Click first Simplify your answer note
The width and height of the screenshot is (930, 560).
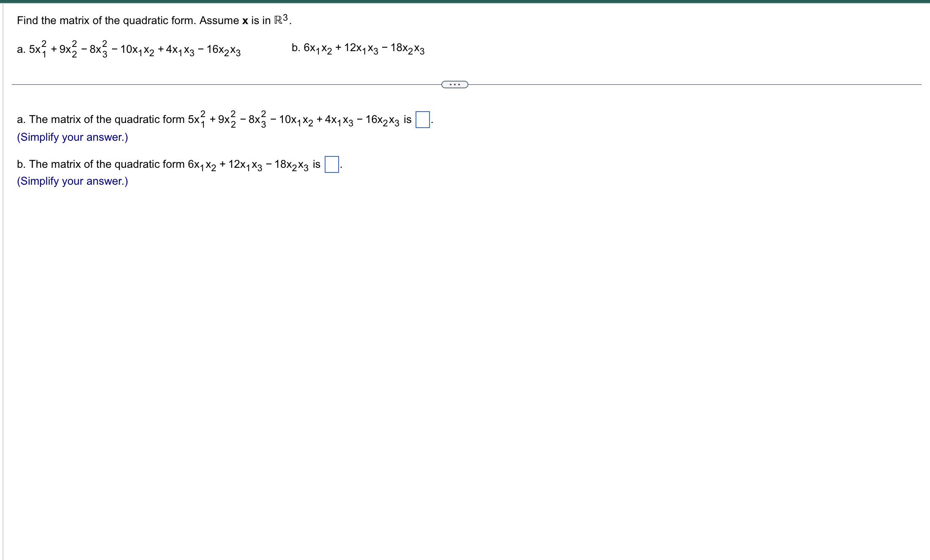[71, 137]
